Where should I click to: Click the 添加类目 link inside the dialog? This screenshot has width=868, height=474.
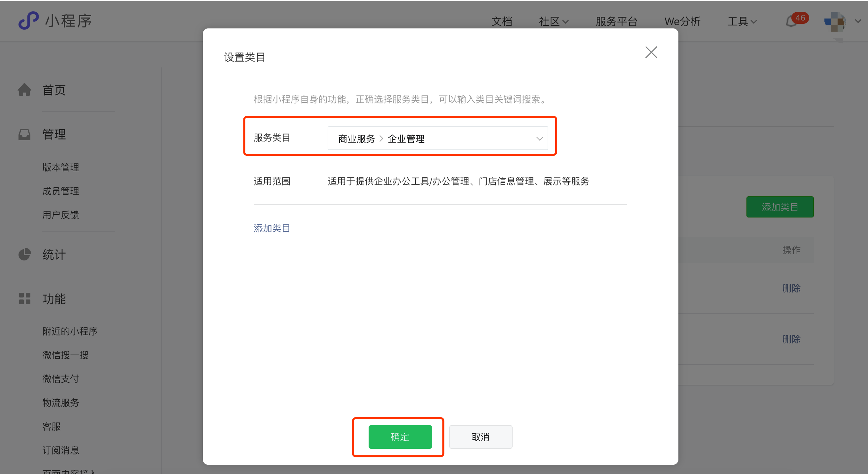271,228
